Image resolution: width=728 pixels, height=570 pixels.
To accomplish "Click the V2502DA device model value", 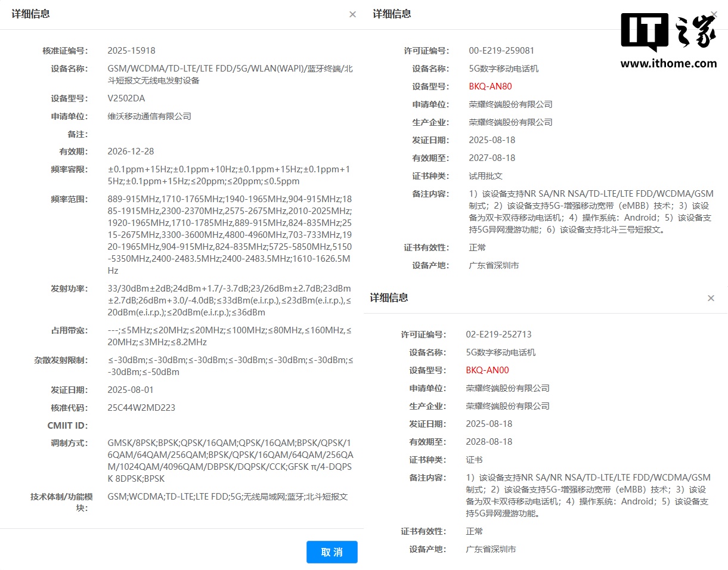I will click(x=126, y=98).
